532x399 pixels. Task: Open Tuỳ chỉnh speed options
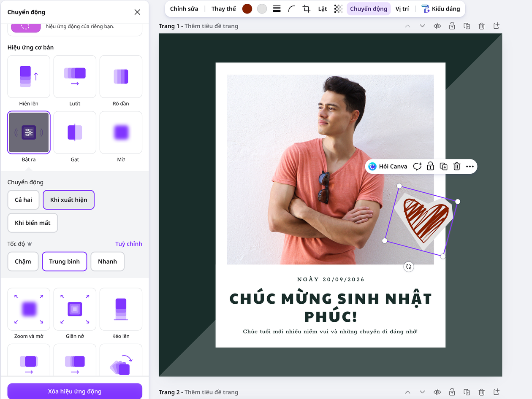tap(129, 244)
